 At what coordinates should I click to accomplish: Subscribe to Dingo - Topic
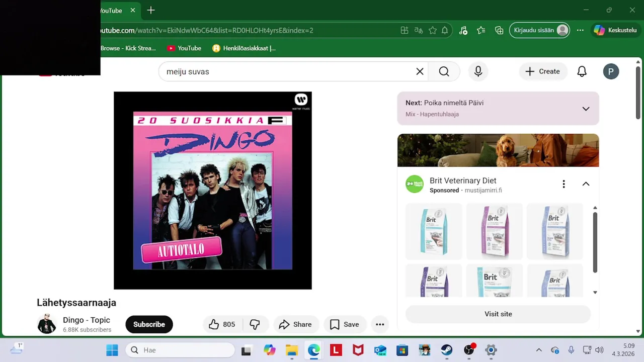[x=149, y=324]
